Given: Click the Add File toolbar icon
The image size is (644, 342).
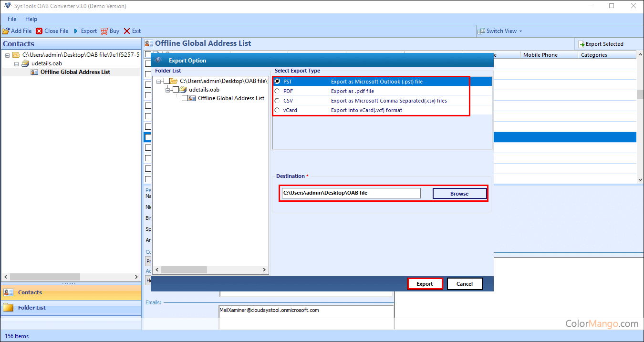Looking at the screenshot, I should 6,31.
